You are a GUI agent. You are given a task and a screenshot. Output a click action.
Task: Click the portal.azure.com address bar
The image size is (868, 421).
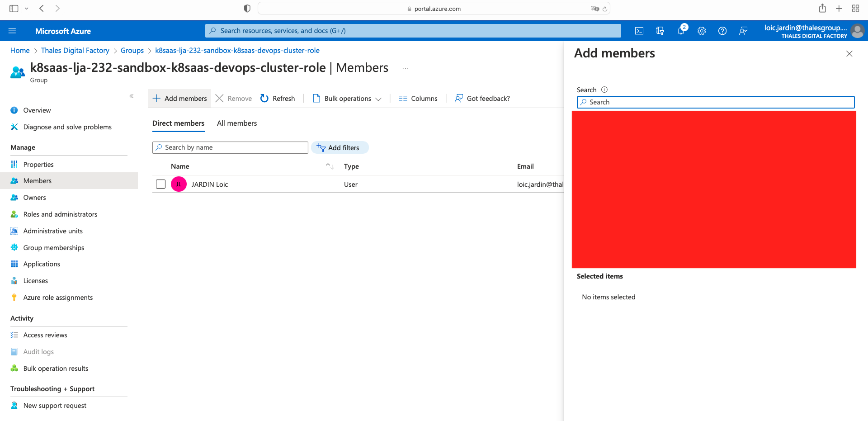pos(434,9)
